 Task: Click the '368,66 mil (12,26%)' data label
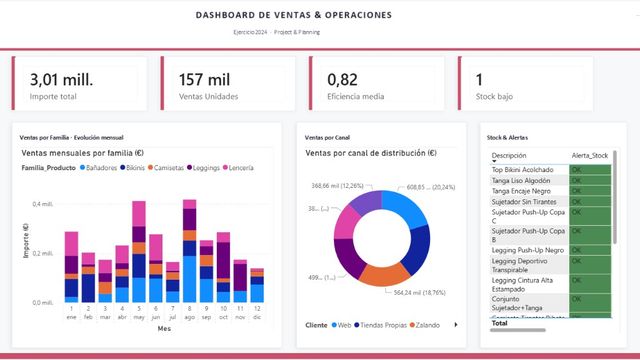tap(337, 186)
